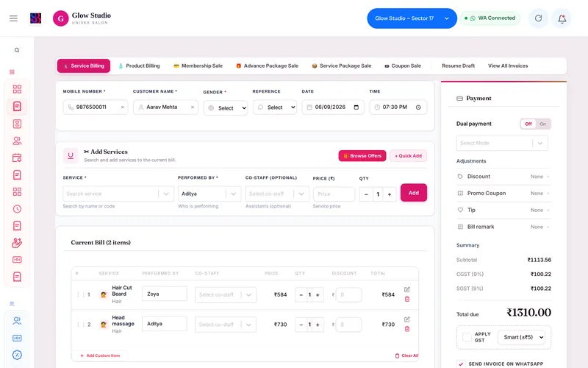Open the Glow Studio – Sector 17 branch dropdown
This screenshot has height=368, width=588.
[412, 18]
